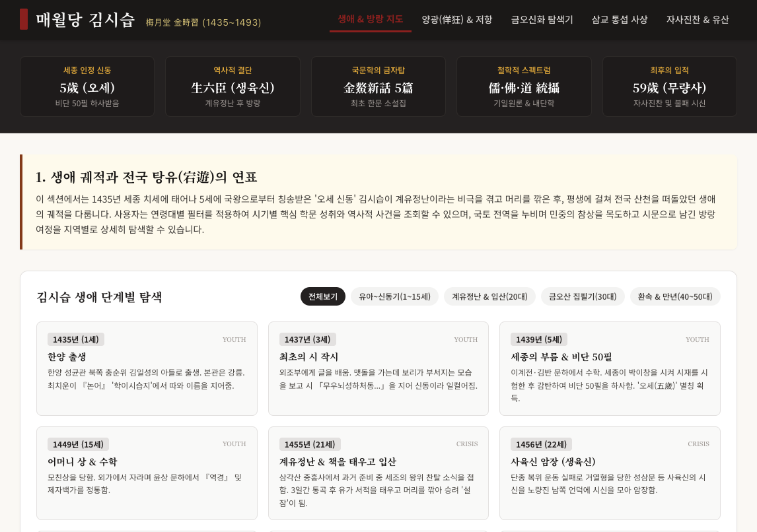
Task: Click the 김시습 생애 단계별 탐색 heading
Action: tap(100, 296)
